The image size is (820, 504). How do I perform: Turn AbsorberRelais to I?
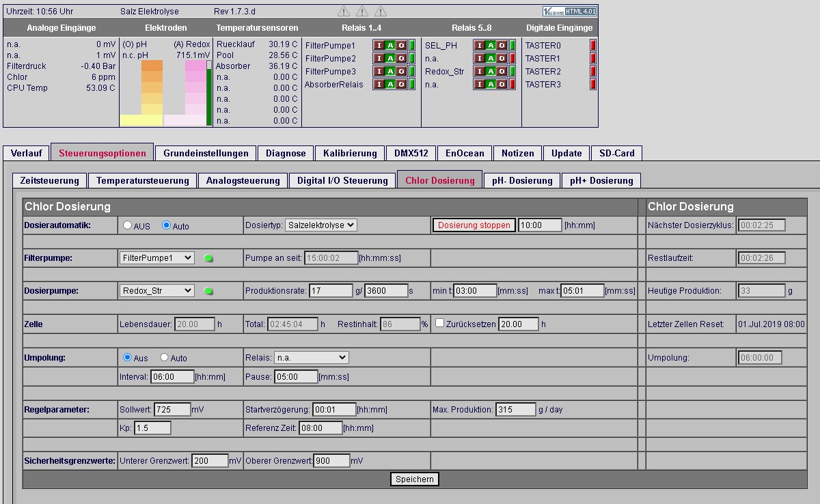379,84
